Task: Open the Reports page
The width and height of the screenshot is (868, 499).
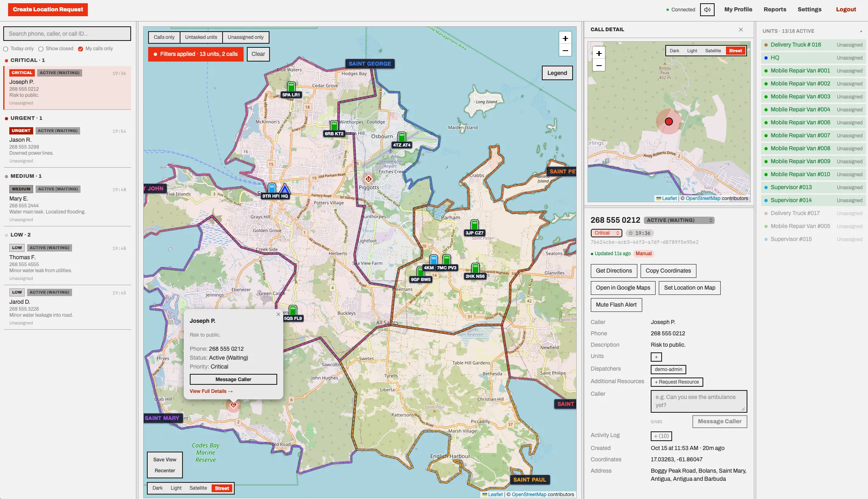Action: point(775,9)
